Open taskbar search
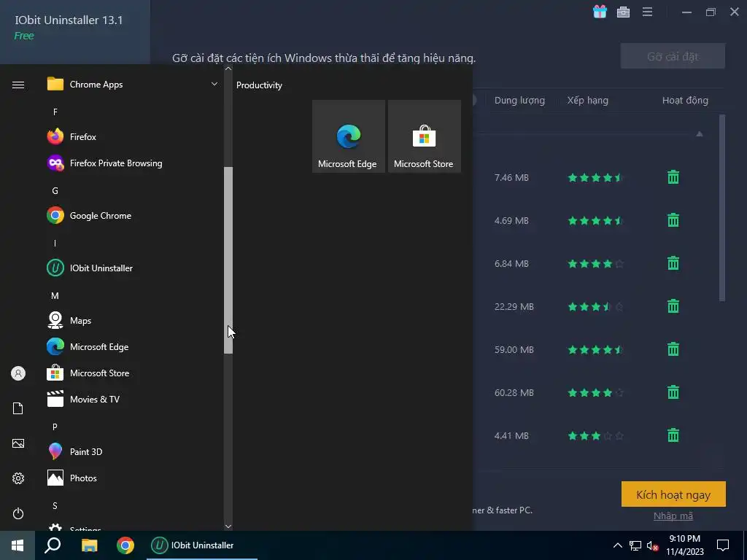747x560 pixels. click(x=53, y=545)
